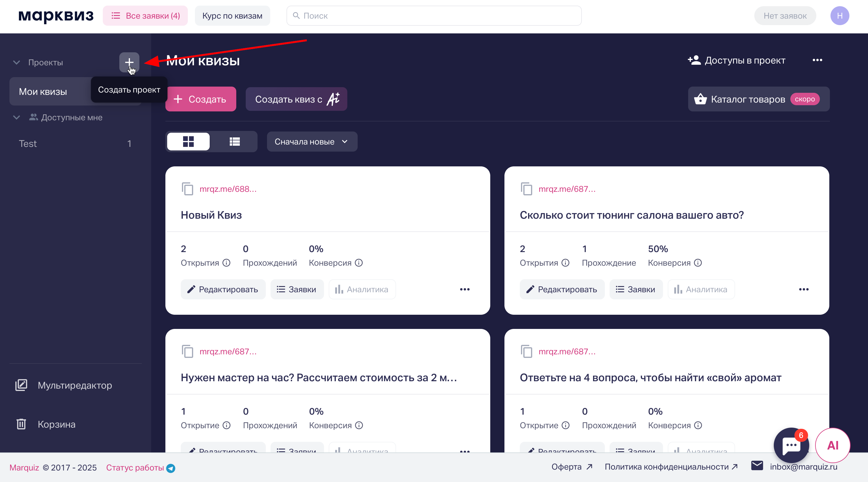Collapse the Проекты section
868x482 pixels.
[x=16, y=62]
